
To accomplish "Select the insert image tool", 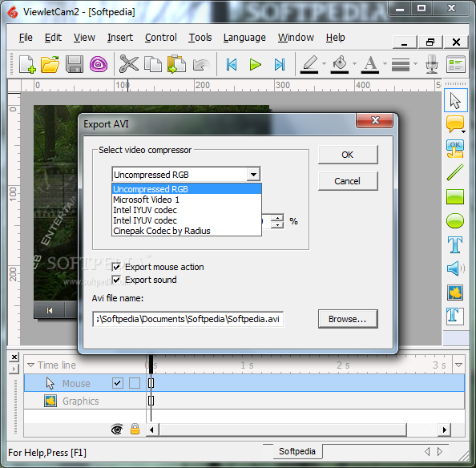I will 455,292.
